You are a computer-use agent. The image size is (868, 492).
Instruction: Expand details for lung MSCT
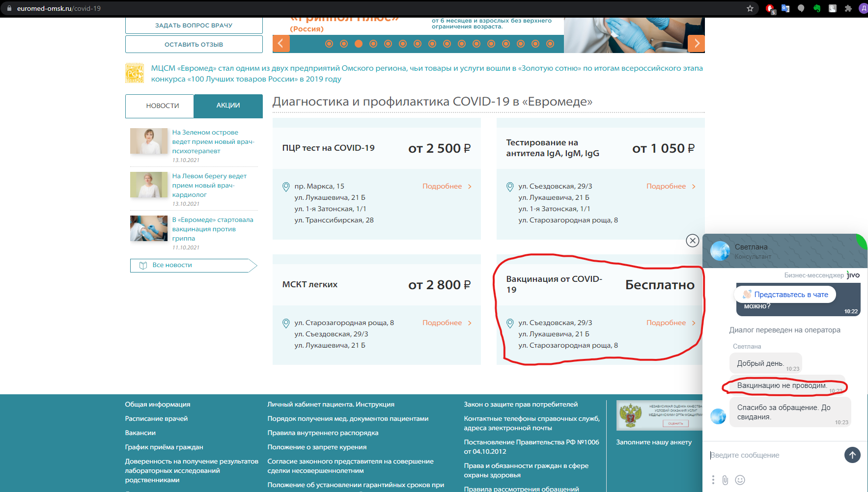447,323
